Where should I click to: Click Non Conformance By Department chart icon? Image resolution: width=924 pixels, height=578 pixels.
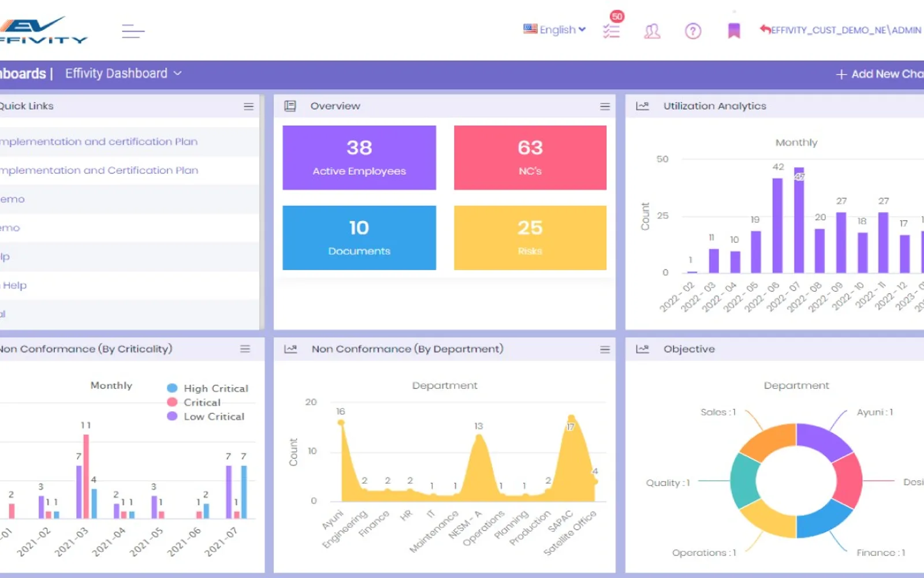click(290, 349)
